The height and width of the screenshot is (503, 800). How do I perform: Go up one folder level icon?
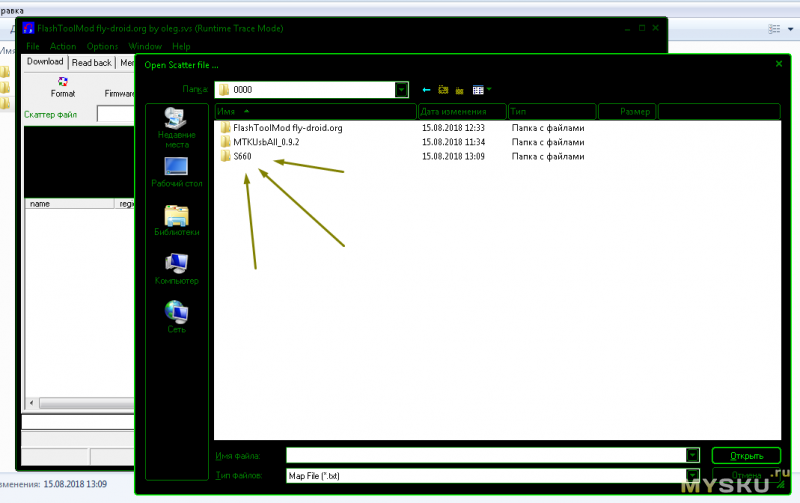coord(443,90)
